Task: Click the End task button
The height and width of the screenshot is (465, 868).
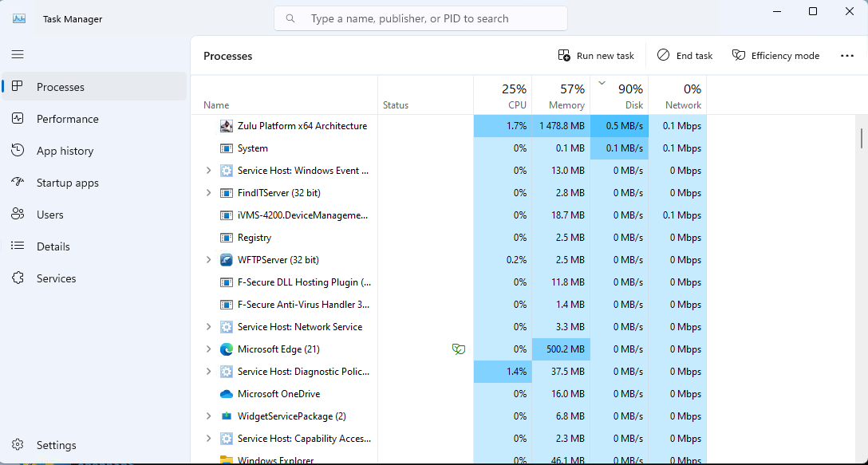Action: tap(685, 55)
